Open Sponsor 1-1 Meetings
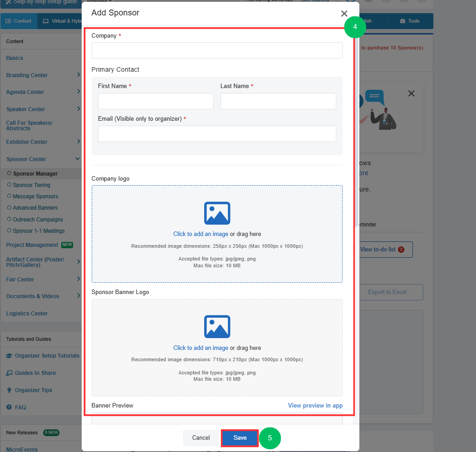Screen dimensions: 476x452 click(x=39, y=231)
